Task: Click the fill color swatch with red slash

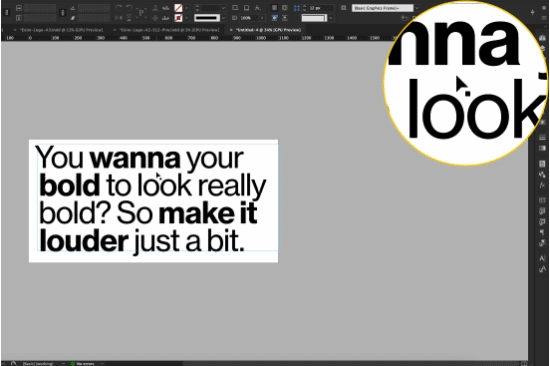Action: (179, 8)
